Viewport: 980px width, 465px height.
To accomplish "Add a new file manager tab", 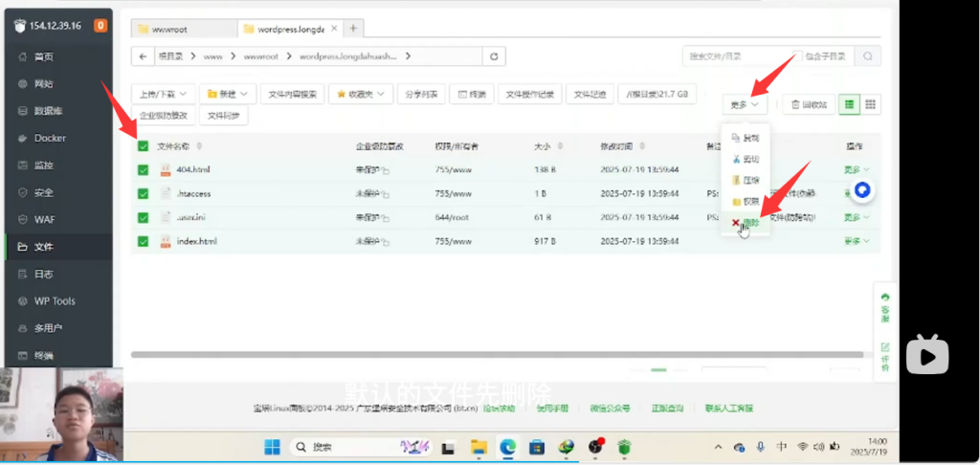I will click(353, 28).
